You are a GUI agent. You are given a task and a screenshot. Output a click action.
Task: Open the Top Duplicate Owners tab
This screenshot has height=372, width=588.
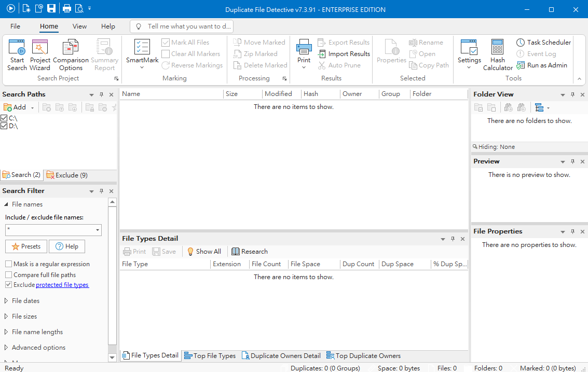tap(363, 355)
